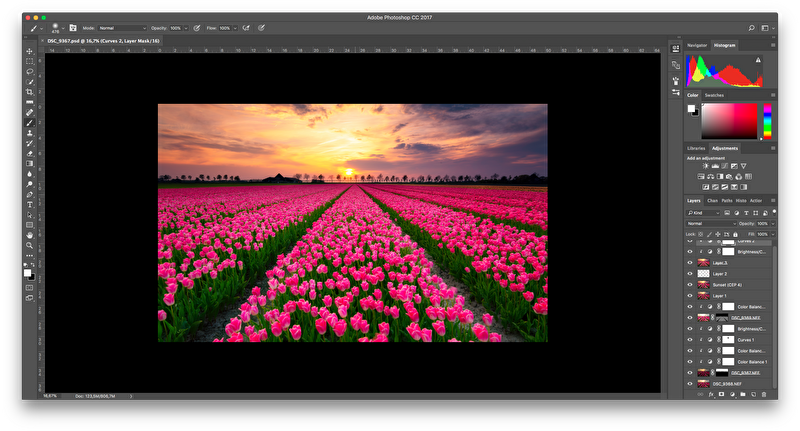This screenshot has height=431, width=800.
Task: Add a Vibrance adjustment (triangle icon)
Action: pos(743,166)
